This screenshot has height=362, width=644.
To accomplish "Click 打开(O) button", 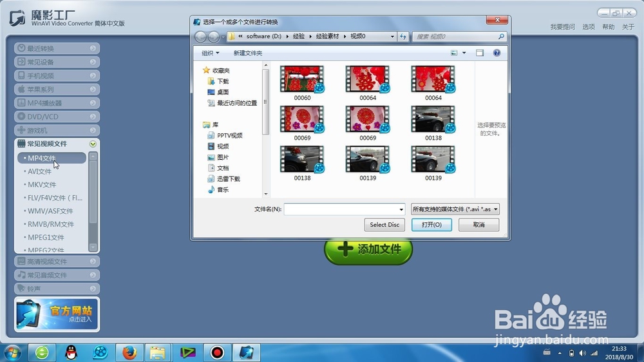I will [x=431, y=225].
